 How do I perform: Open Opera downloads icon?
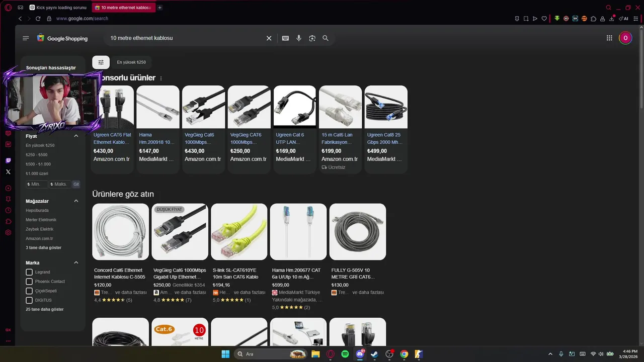(x=612, y=19)
